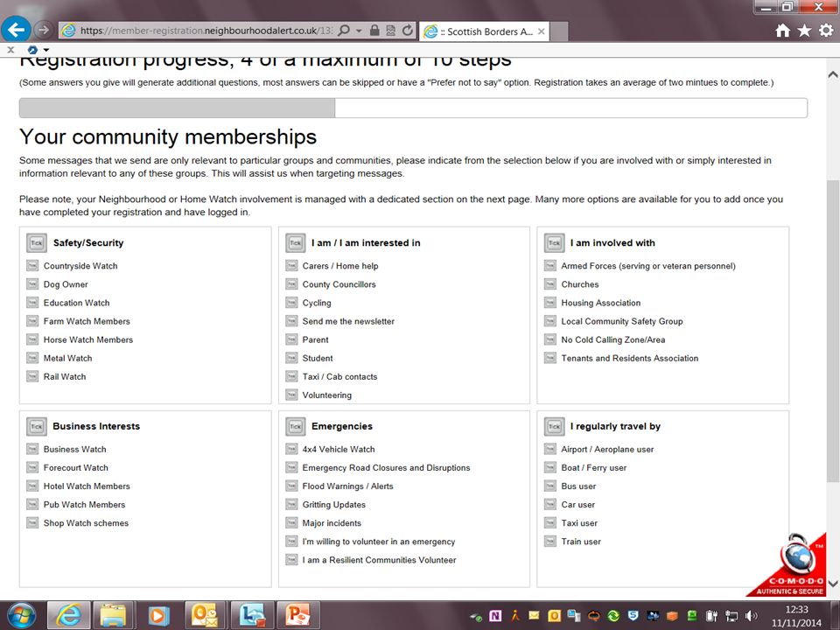Tick the Gritting Updates checkbox
This screenshot has height=630, width=840.
[291, 505]
